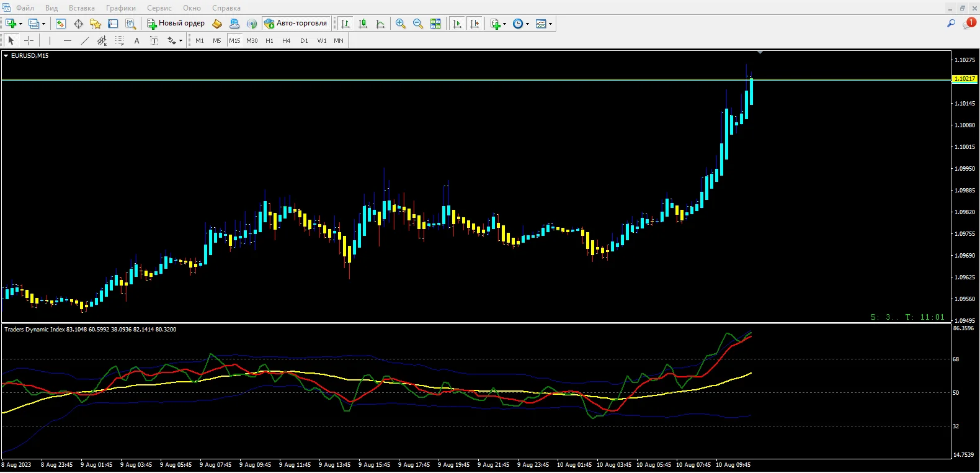Select the text label tool
The height and width of the screenshot is (473, 980).
pos(154,40)
